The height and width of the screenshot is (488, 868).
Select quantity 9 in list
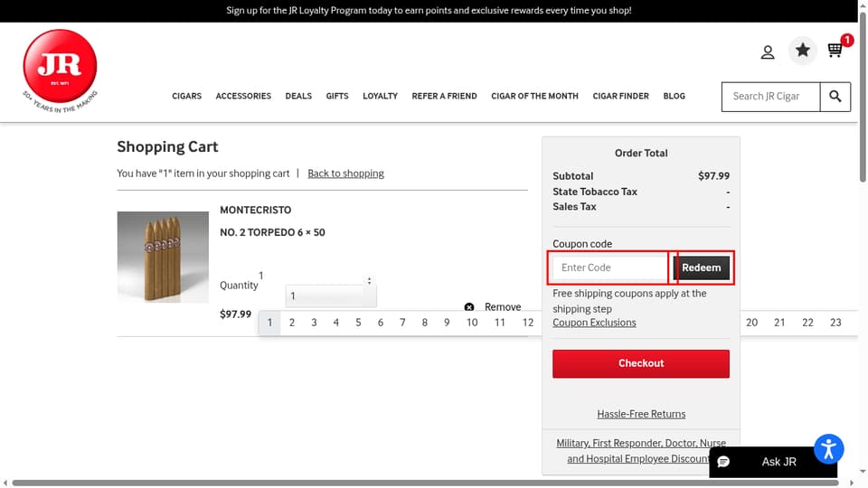coord(447,323)
